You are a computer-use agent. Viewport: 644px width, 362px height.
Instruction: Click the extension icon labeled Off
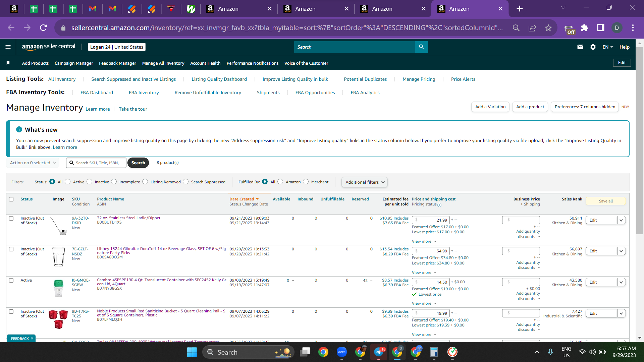[x=569, y=29]
